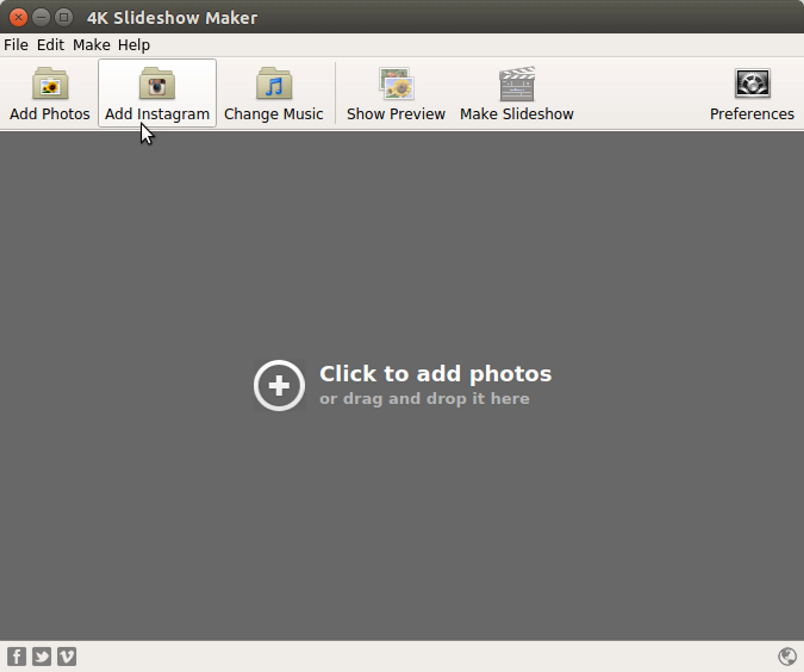The width and height of the screenshot is (804, 672).
Task: Open the Help menu
Action: 134,45
